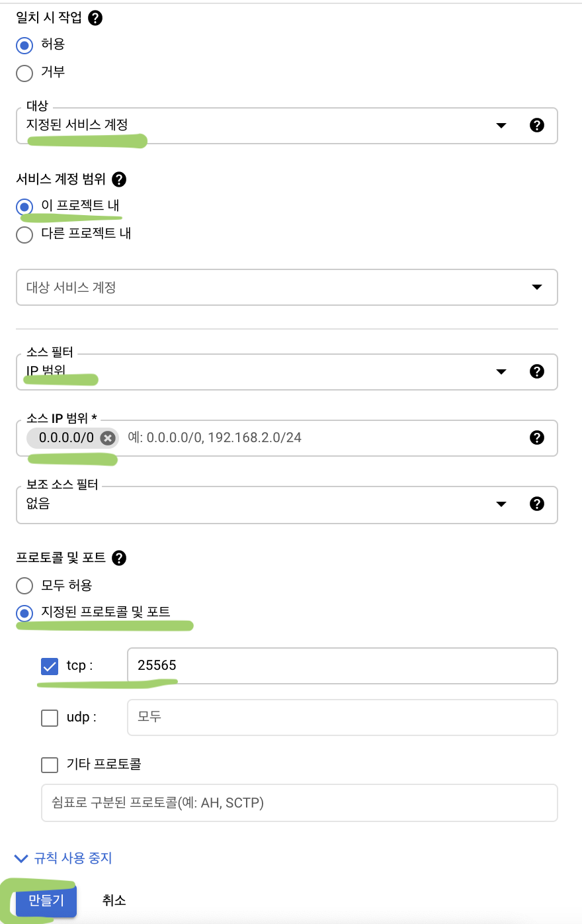This screenshot has height=924, width=582.
Task: Click help icon in 소스 IP 범위 field
Action: (x=537, y=438)
